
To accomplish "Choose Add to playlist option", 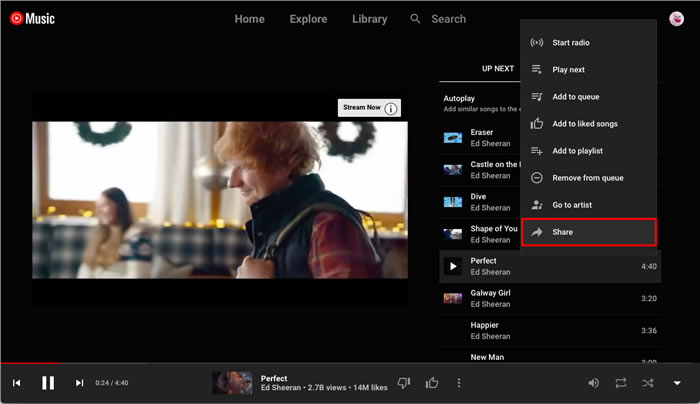I will click(x=588, y=151).
